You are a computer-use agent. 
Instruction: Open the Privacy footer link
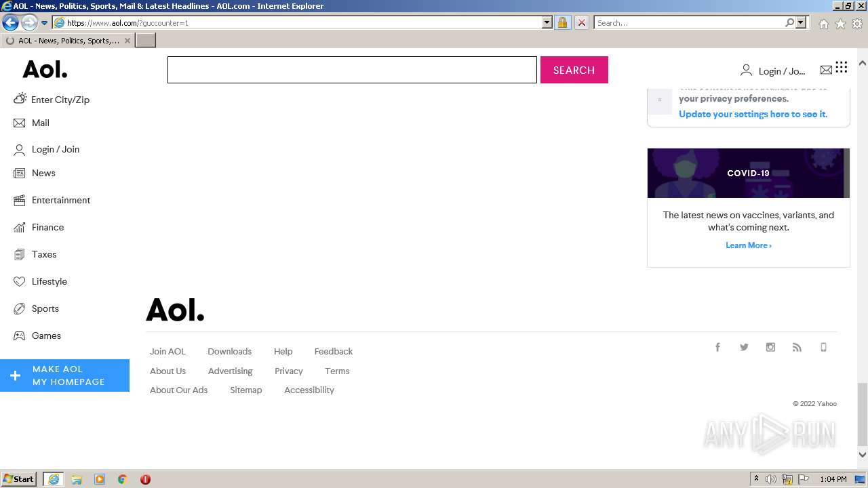288,371
